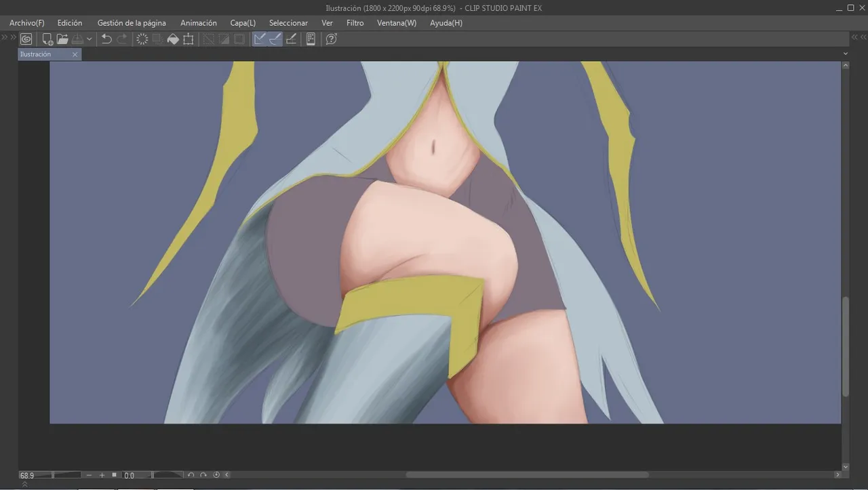
Task: Open the Filtro menu
Action: [355, 23]
